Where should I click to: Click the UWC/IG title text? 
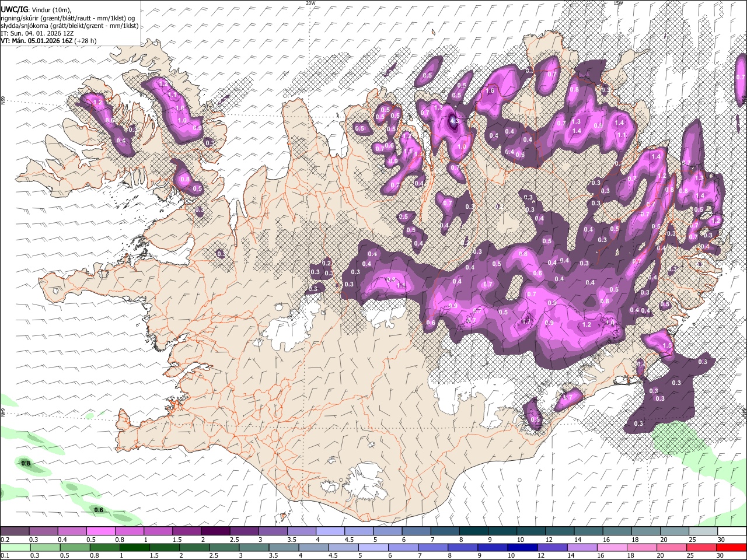tap(14, 10)
